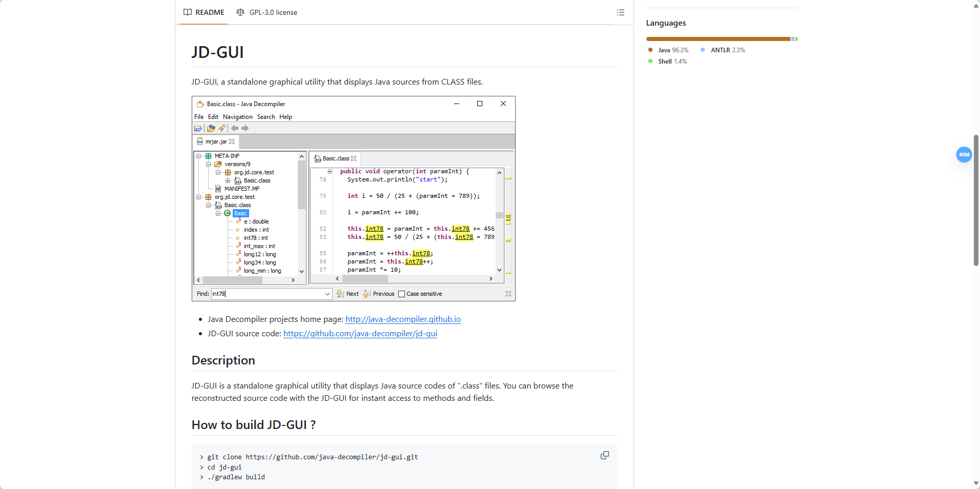Click the Back arrow toolbar icon

click(x=235, y=128)
